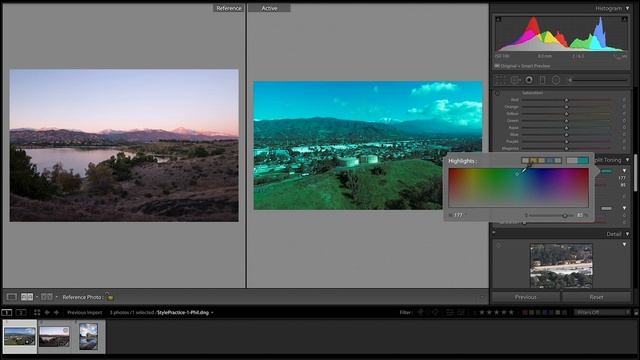640x360 pixels.
Task: Collapse the Highlights section triangle in Split Toning
Action: (624, 171)
